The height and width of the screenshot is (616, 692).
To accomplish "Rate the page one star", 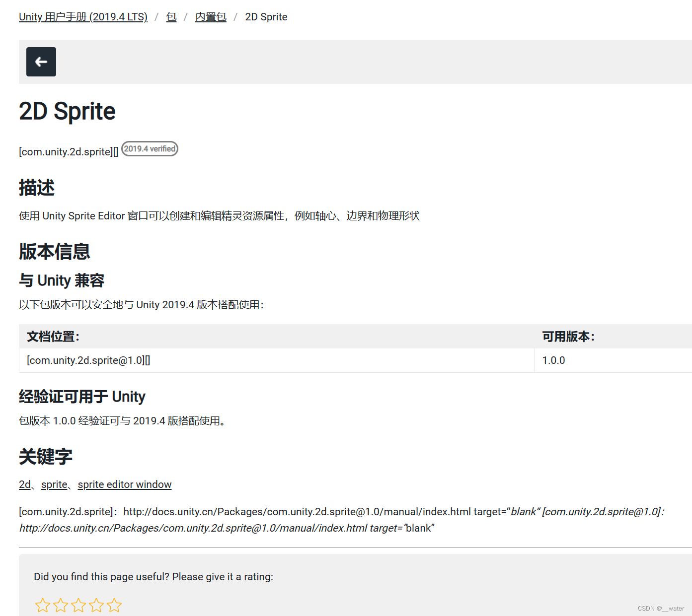I will [x=43, y=605].
